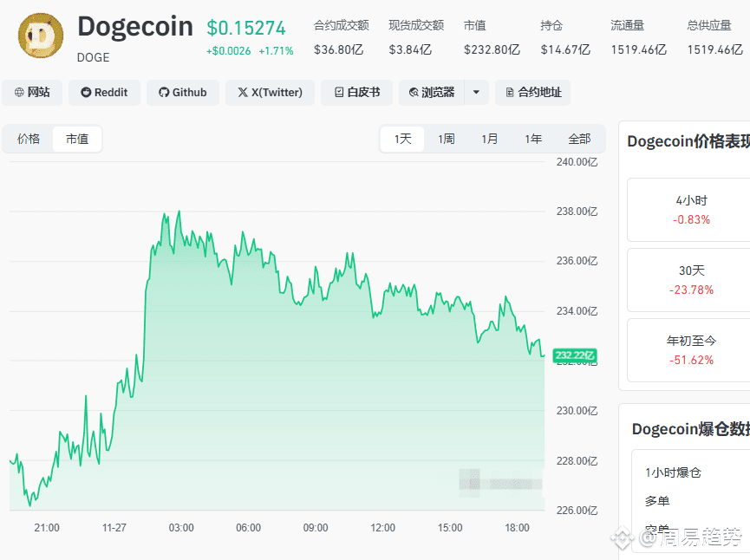Viewport: 750px width, 560px height.
Task: Select the 1月 time range
Action: pyautogui.click(x=489, y=139)
